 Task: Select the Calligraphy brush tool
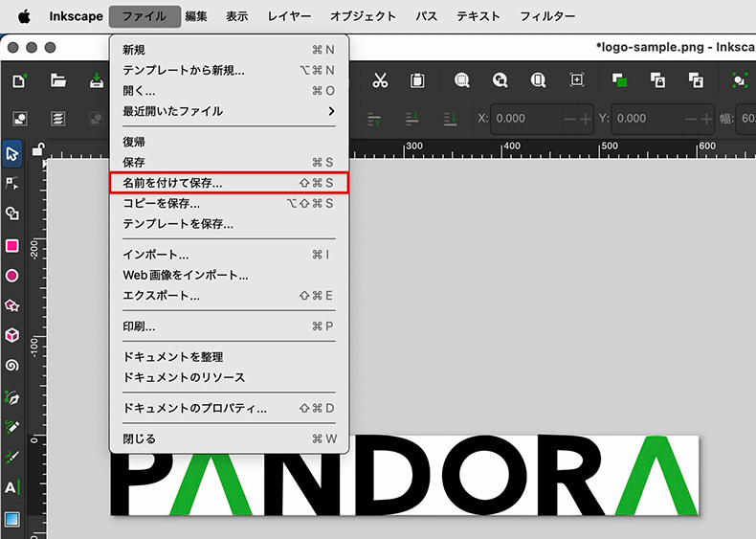coord(12,457)
